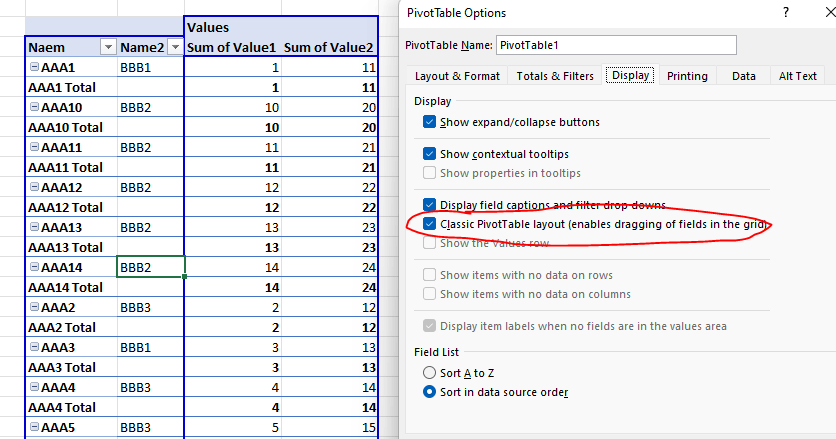Toggle Show the Values row checkbox
The height and width of the screenshot is (439, 836).
click(429, 243)
